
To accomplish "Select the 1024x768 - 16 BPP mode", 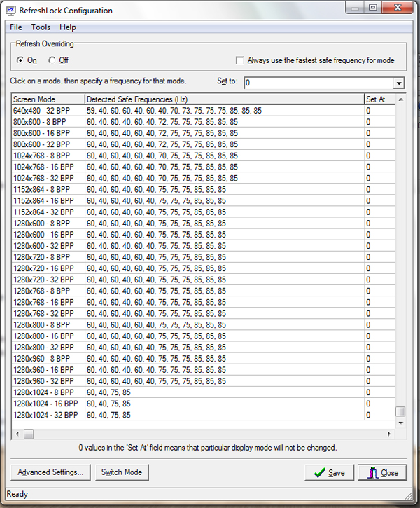I will (x=203, y=167).
